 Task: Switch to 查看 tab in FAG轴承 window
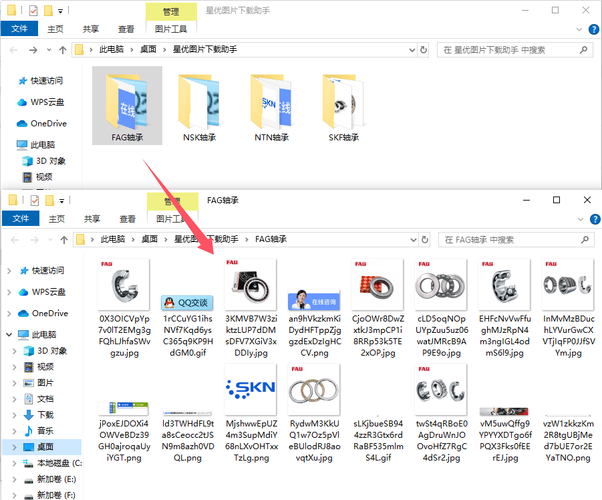(127, 218)
